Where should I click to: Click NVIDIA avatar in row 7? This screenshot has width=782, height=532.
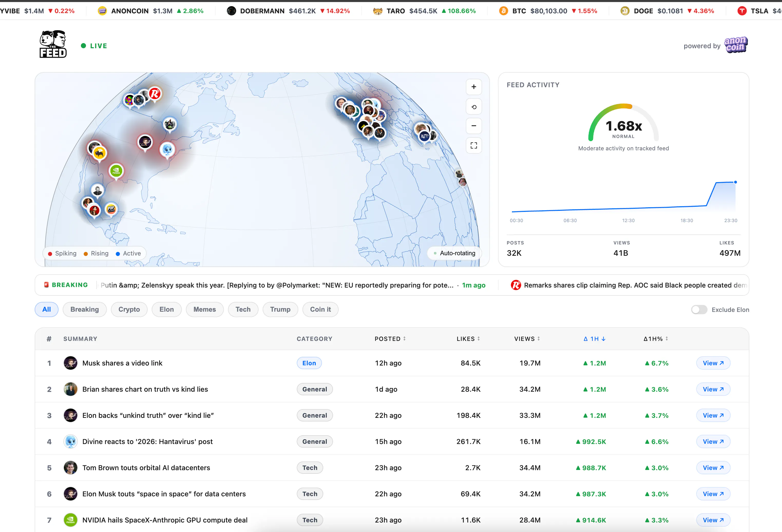[71, 520]
